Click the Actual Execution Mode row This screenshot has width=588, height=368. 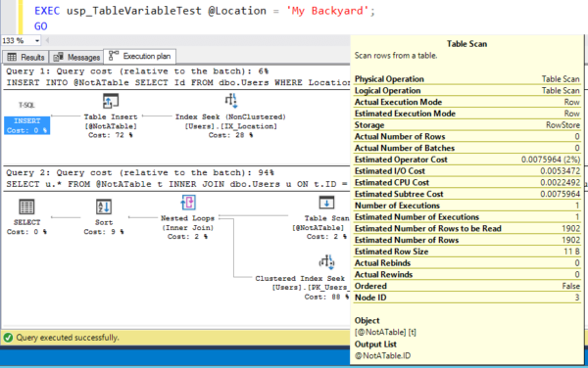(x=467, y=102)
